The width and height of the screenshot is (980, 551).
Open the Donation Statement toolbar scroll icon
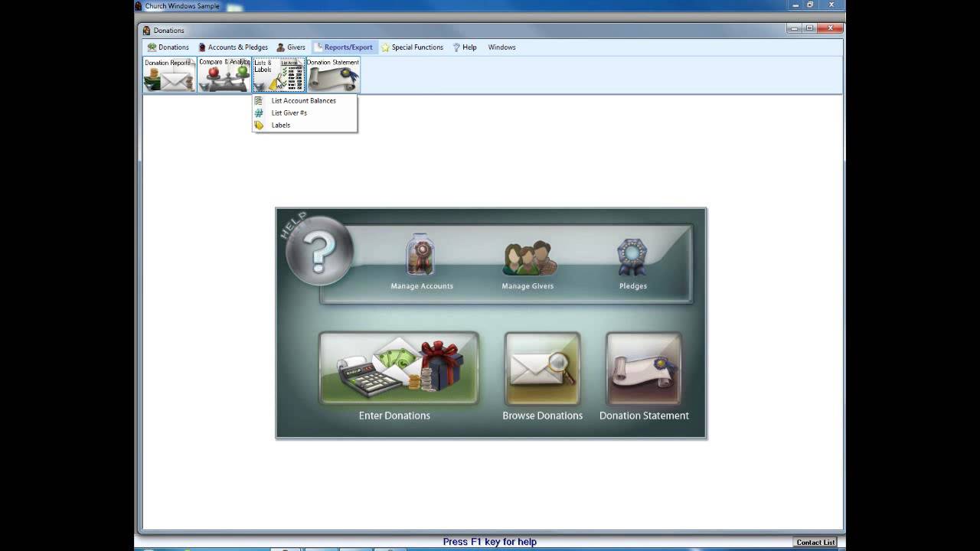point(333,76)
